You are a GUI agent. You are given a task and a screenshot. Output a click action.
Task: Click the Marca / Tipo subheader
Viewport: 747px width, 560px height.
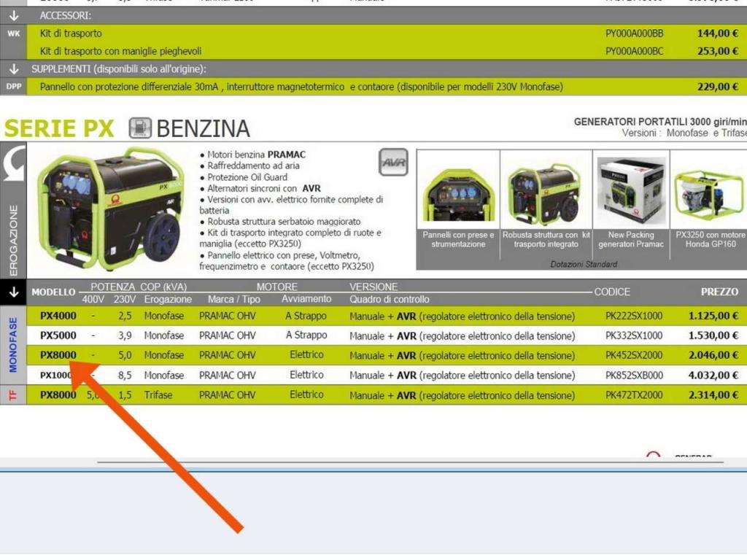point(234,299)
